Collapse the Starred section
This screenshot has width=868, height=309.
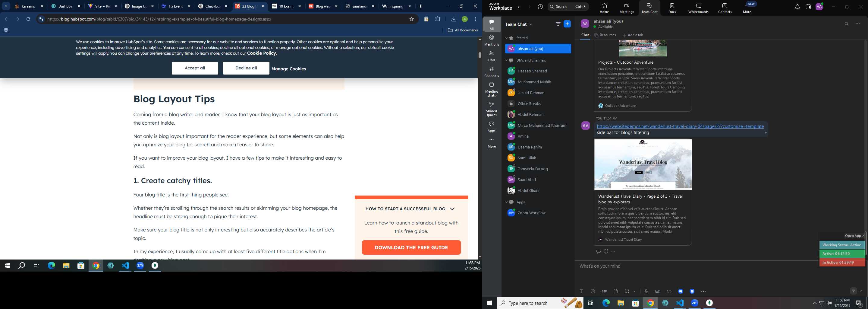click(506, 38)
